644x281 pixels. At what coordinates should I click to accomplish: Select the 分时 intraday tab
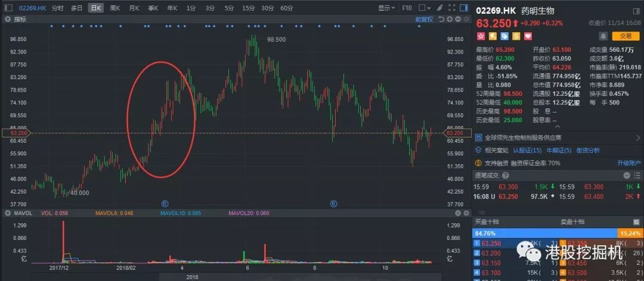point(58,8)
